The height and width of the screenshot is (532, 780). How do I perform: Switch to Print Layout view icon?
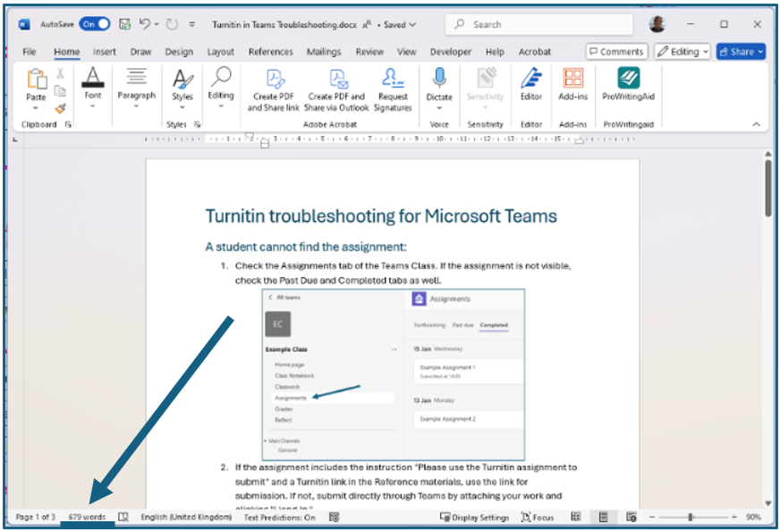[604, 518]
